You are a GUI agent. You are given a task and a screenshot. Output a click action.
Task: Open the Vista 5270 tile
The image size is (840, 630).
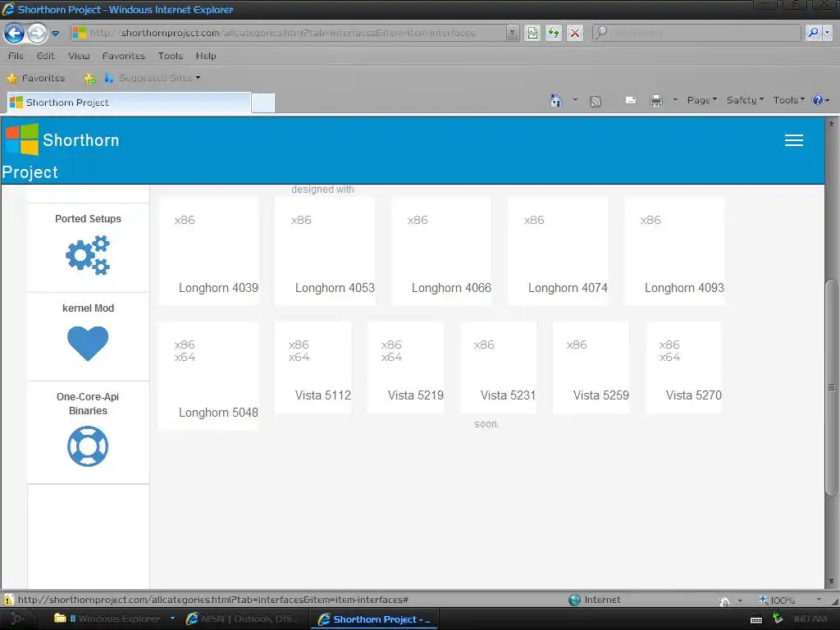(684, 367)
